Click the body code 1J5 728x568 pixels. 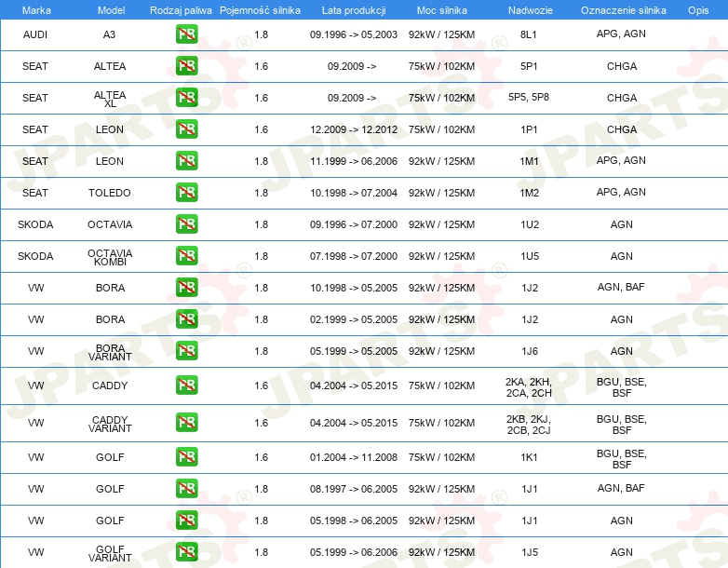click(530, 552)
